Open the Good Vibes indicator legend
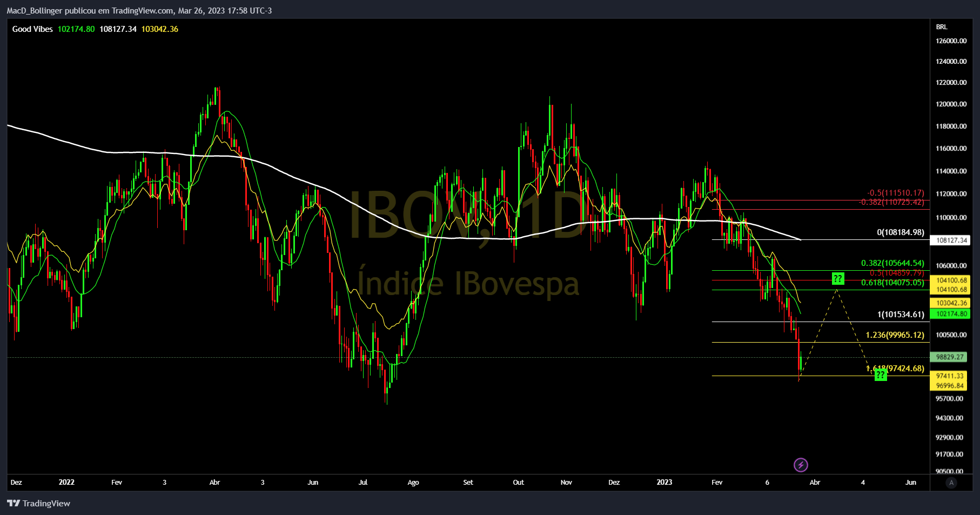Image resolution: width=980 pixels, height=515 pixels. click(32, 29)
